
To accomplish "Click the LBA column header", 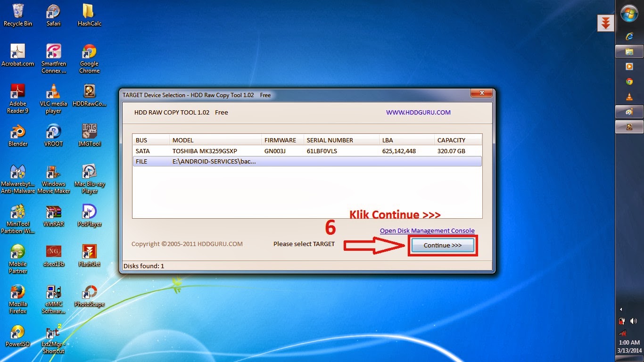I will [x=407, y=140].
